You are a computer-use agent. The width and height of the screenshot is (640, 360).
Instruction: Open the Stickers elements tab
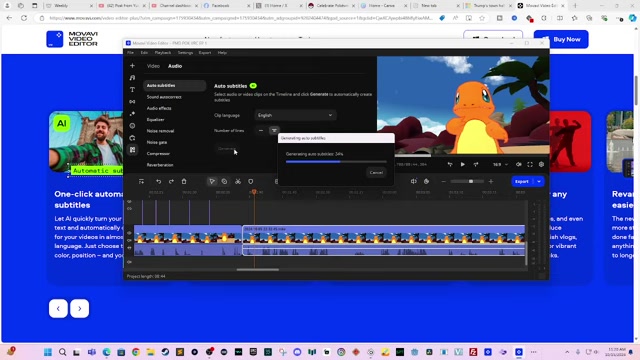pyautogui.click(x=132, y=126)
